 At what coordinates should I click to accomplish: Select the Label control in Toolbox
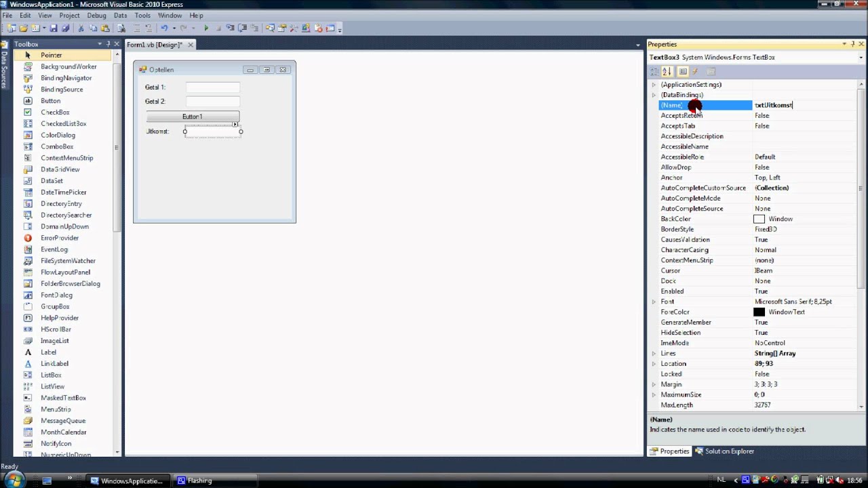[48, 352]
